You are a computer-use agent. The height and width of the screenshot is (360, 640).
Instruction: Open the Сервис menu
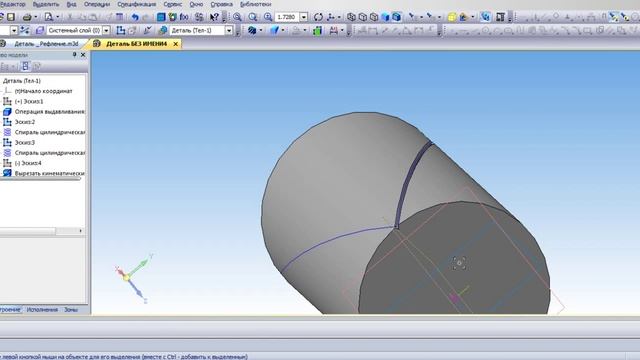[x=173, y=4]
